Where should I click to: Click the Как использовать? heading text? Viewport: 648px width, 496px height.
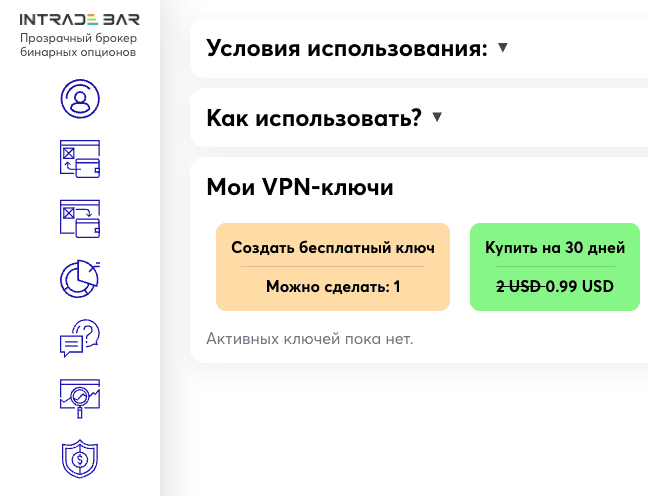tap(314, 118)
